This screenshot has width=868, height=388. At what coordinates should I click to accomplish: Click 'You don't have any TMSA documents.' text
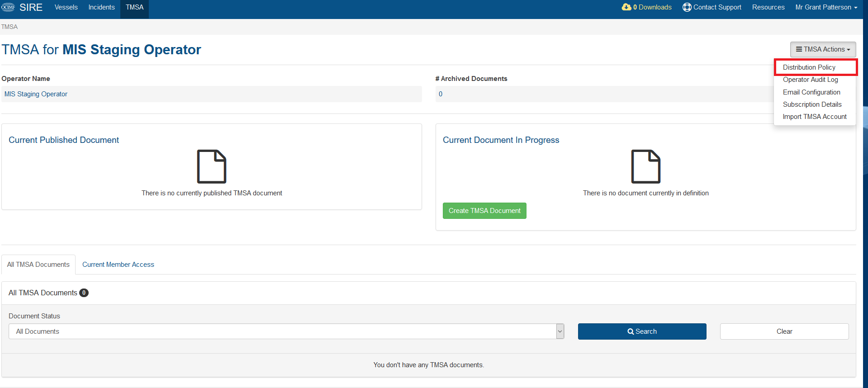[x=429, y=365]
